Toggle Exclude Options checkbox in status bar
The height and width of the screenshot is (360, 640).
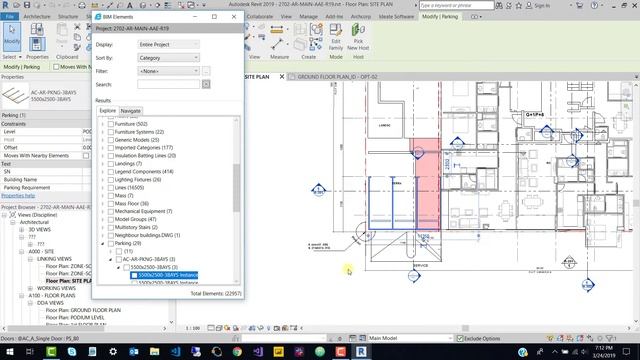(x=460, y=338)
